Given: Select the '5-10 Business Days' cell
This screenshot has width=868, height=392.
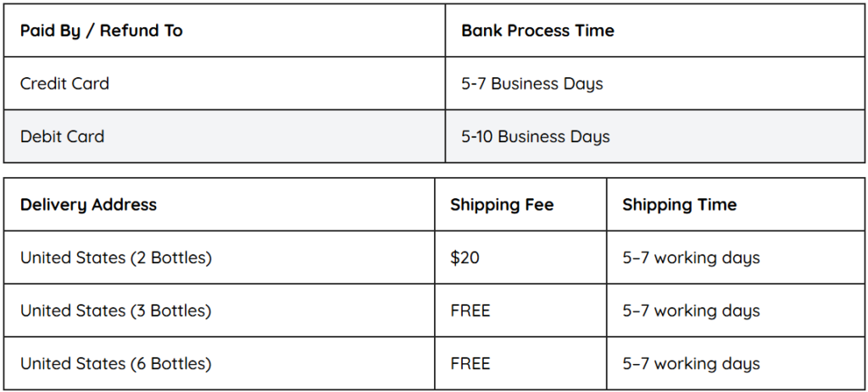Looking at the screenshot, I should (655, 136).
